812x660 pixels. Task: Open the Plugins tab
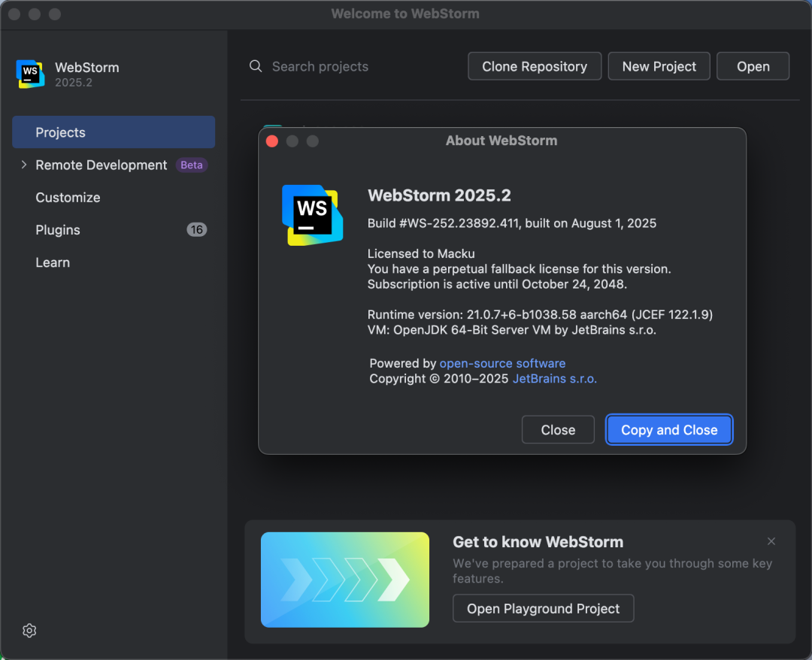pyautogui.click(x=57, y=230)
